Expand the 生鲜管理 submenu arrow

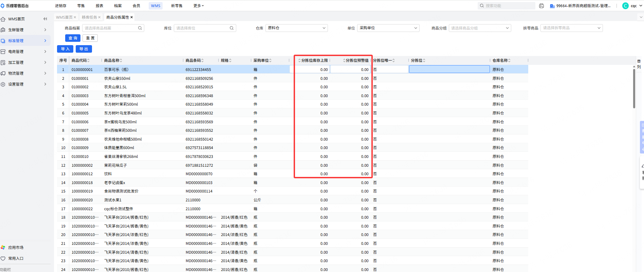point(45,30)
